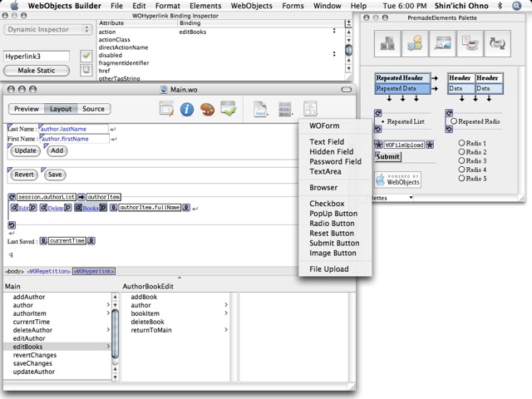Image resolution: width=532 pixels, height=399 pixels.
Task: Click the repetition end icon below the links
Action: [x=12, y=224]
